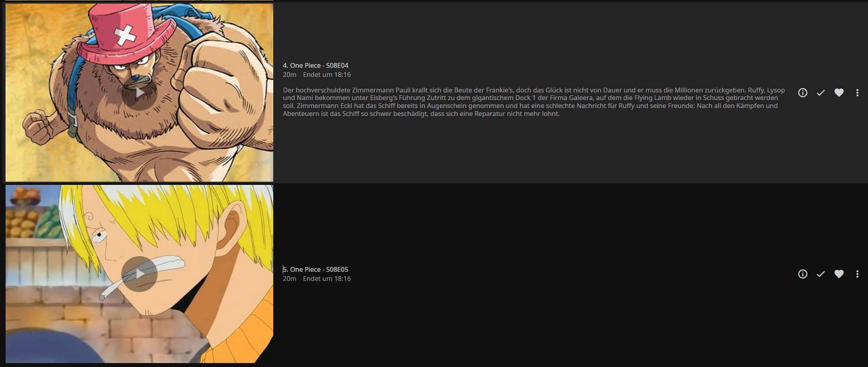868x367 pixels.
Task: Favorite episode S08E04 with the heart icon
Action: point(839,92)
